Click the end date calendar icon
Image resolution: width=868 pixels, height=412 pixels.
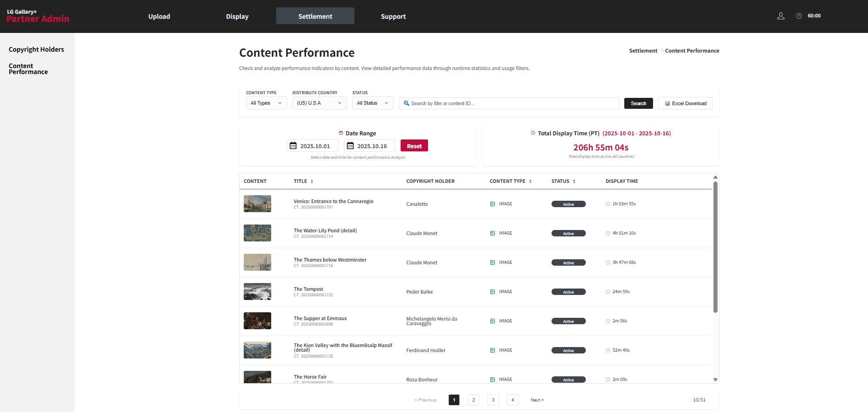point(350,146)
